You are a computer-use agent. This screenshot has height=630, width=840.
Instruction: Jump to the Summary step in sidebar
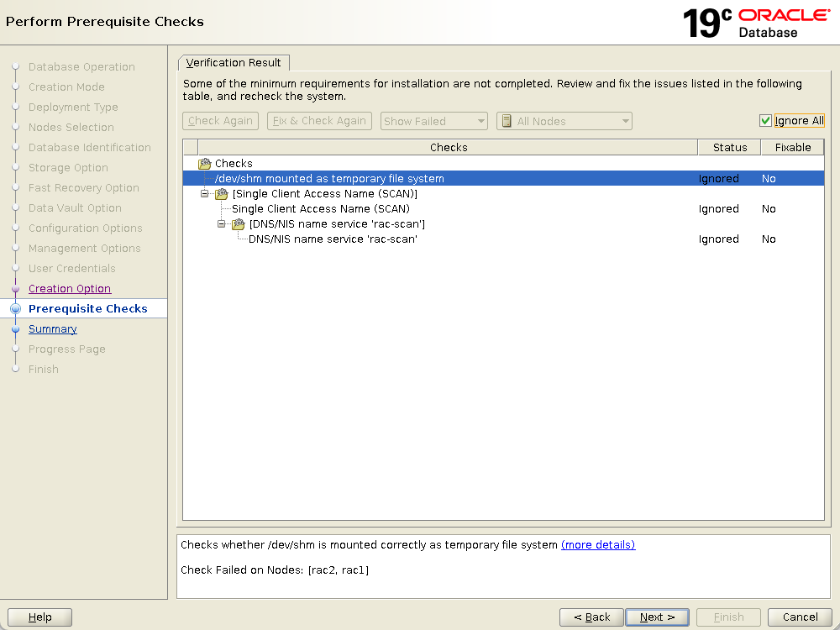(x=52, y=329)
